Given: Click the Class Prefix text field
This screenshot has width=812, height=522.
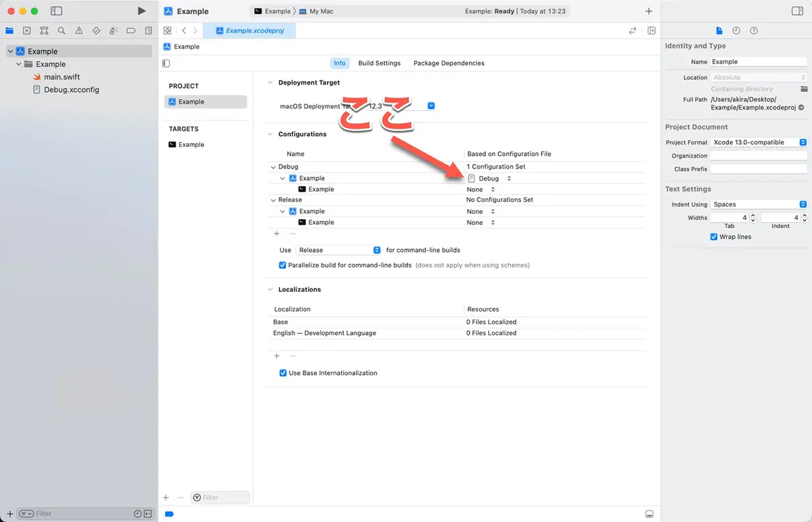Looking at the screenshot, I should (758, 169).
